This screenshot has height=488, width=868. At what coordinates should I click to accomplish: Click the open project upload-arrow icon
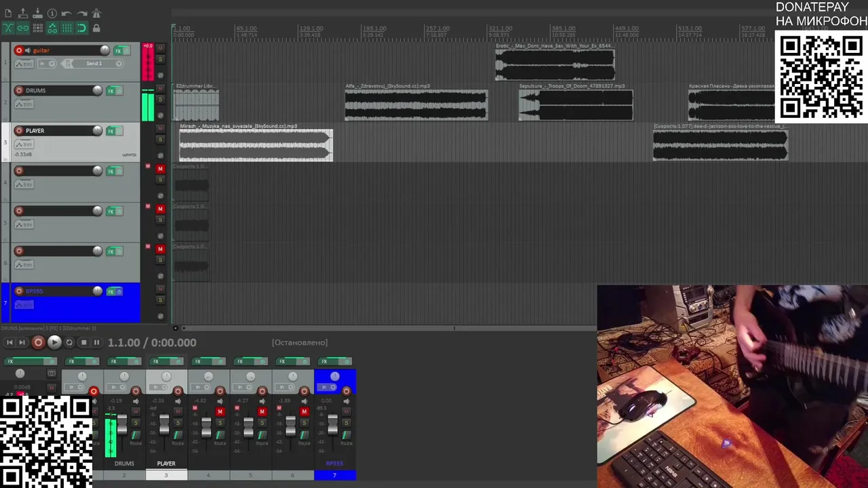pyautogui.click(x=23, y=14)
